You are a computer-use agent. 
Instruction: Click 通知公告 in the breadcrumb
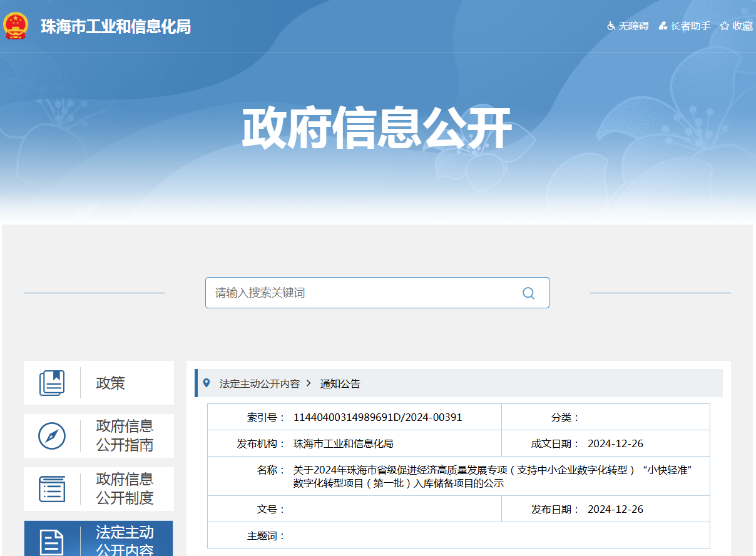pyautogui.click(x=340, y=383)
